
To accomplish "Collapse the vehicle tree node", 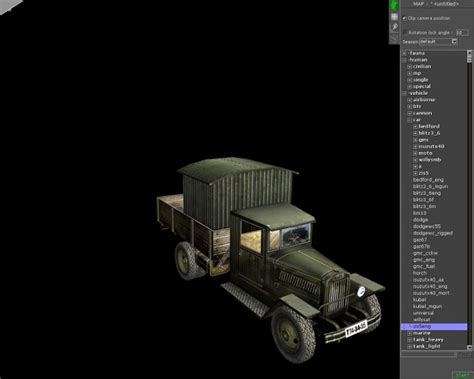I will (x=404, y=93).
